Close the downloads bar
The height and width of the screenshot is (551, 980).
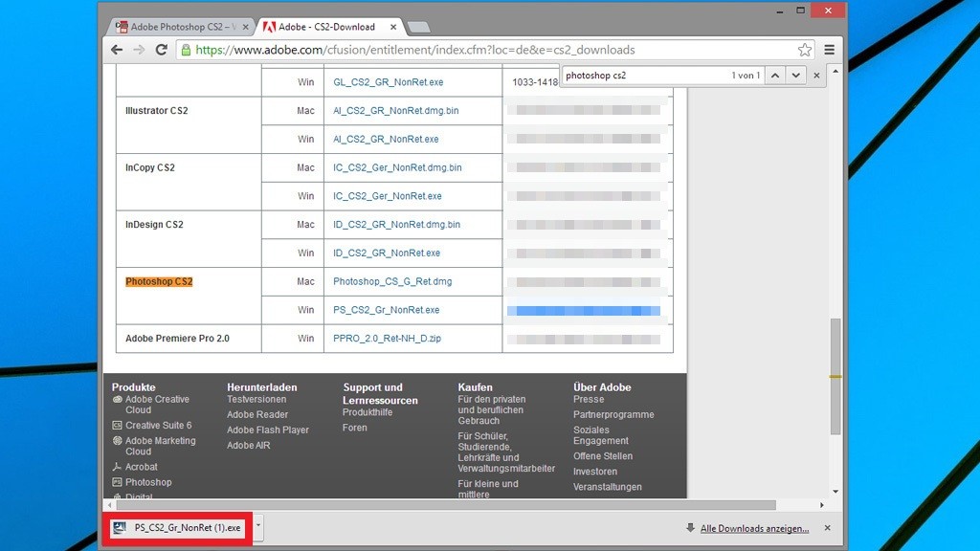828,528
